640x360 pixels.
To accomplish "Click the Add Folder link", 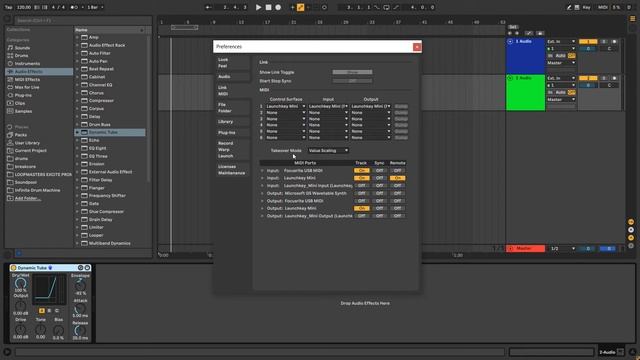I will click(x=27, y=198).
